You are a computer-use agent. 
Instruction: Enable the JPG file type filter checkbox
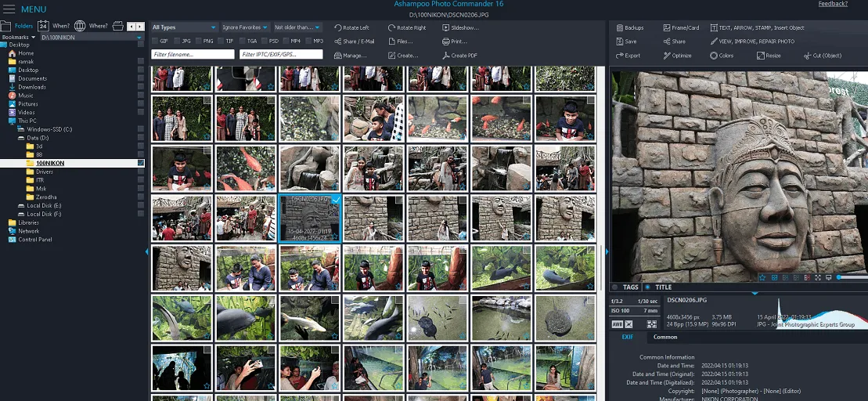coord(176,41)
